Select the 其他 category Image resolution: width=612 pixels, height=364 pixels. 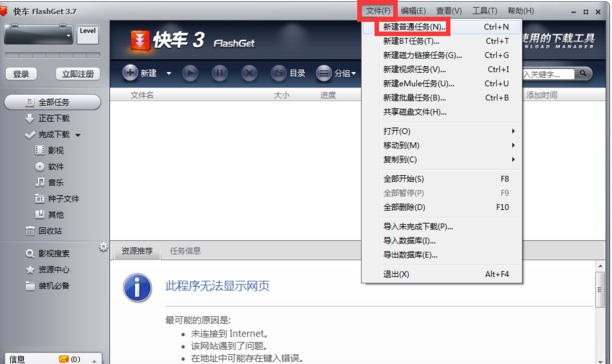point(50,215)
